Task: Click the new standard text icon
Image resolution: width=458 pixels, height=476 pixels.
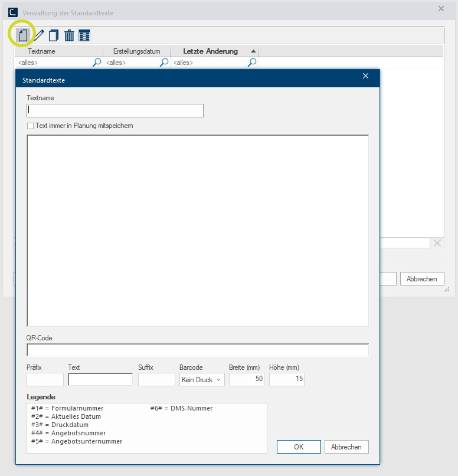Action: click(22, 35)
